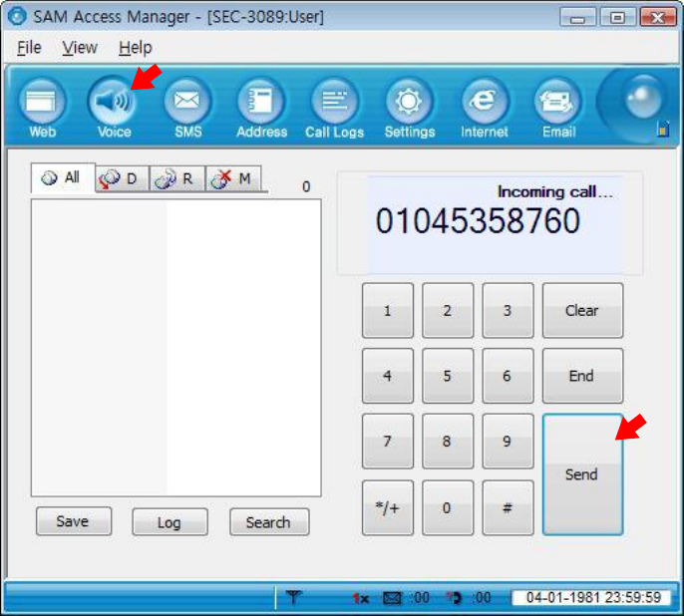Click the antenna signal status icon
Image resolution: width=684 pixels, height=616 pixels.
(293, 597)
